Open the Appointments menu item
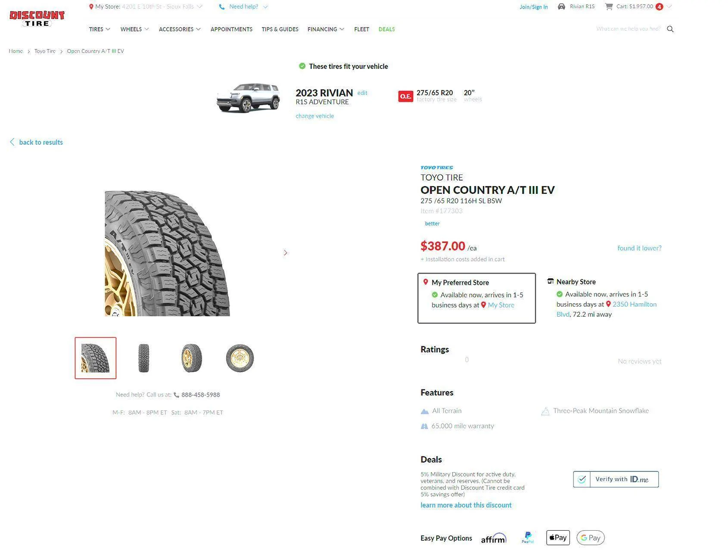 coord(231,29)
